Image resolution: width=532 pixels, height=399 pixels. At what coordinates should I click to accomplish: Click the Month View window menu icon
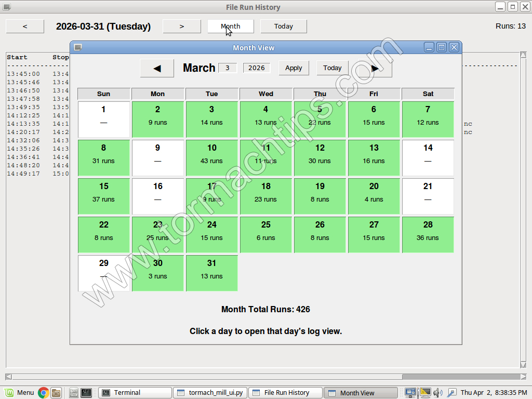(x=78, y=47)
